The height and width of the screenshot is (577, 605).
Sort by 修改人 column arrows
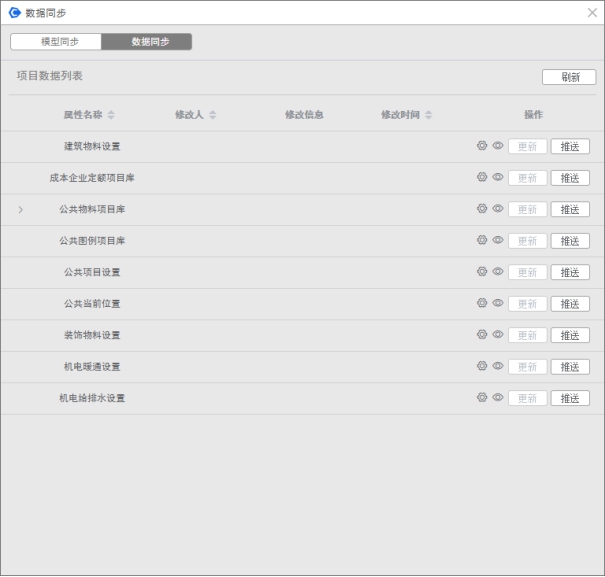pyautogui.click(x=212, y=115)
